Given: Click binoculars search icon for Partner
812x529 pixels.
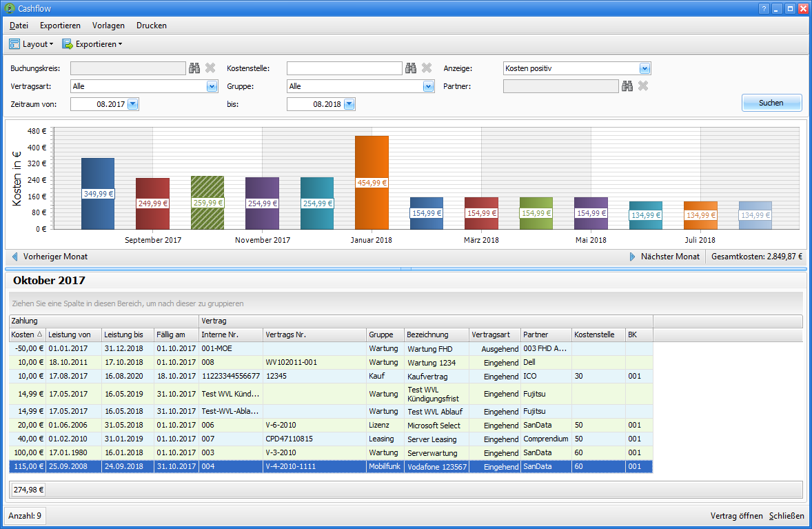Looking at the screenshot, I should point(627,86).
